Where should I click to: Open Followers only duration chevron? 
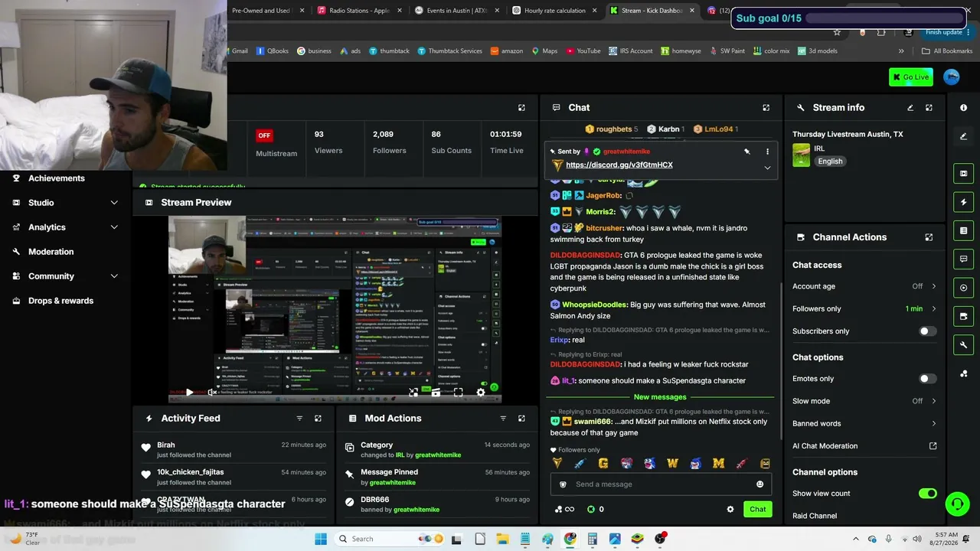[x=933, y=309]
